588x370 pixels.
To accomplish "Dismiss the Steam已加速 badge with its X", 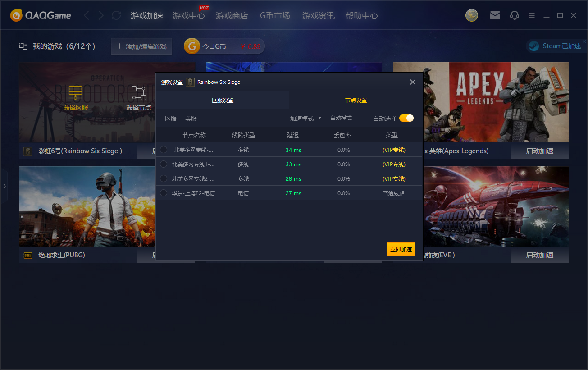I will coord(584,41).
